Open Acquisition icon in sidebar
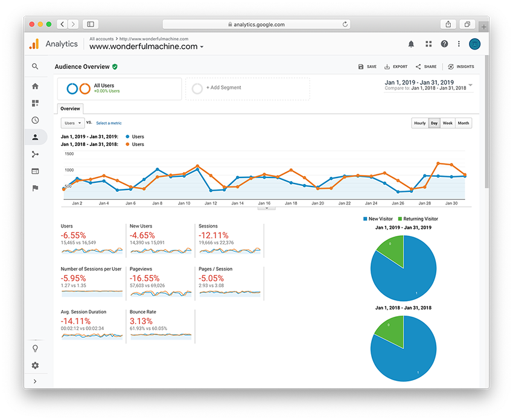This screenshot has height=420, width=513. [35, 154]
